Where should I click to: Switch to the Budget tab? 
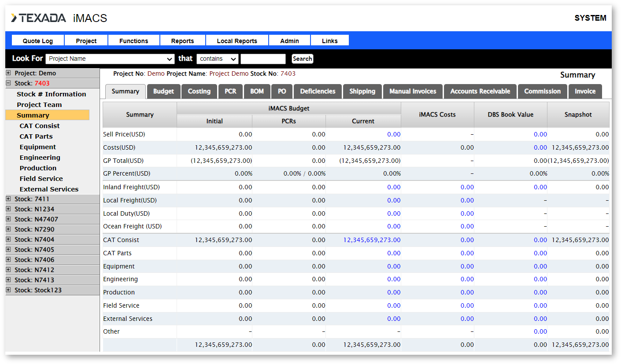coord(163,92)
